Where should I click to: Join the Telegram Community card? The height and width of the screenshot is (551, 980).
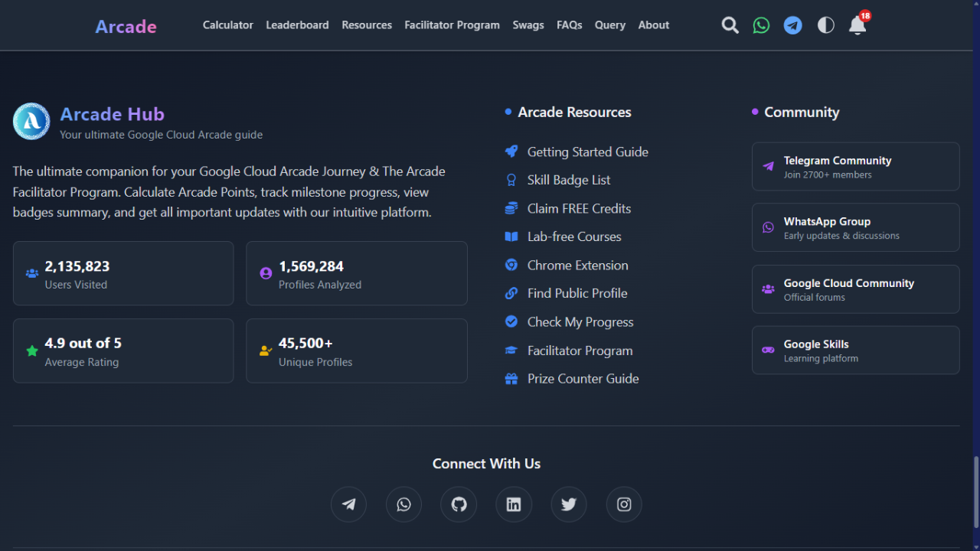click(x=855, y=166)
